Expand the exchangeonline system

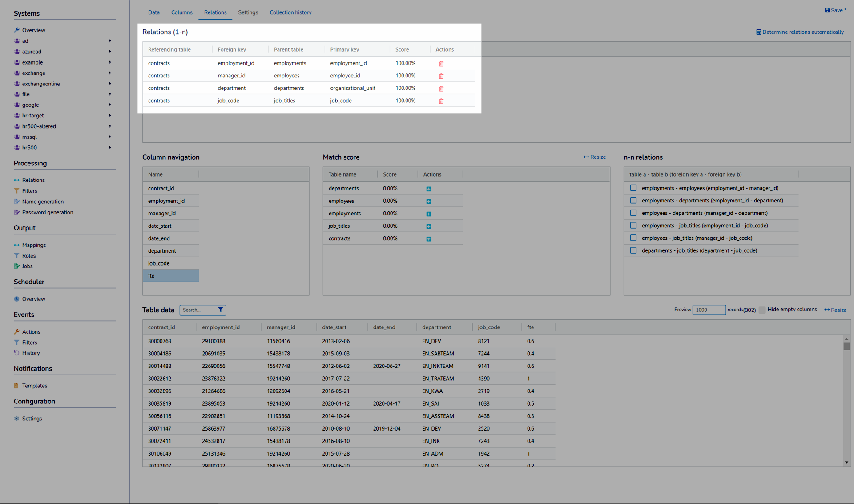point(110,84)
